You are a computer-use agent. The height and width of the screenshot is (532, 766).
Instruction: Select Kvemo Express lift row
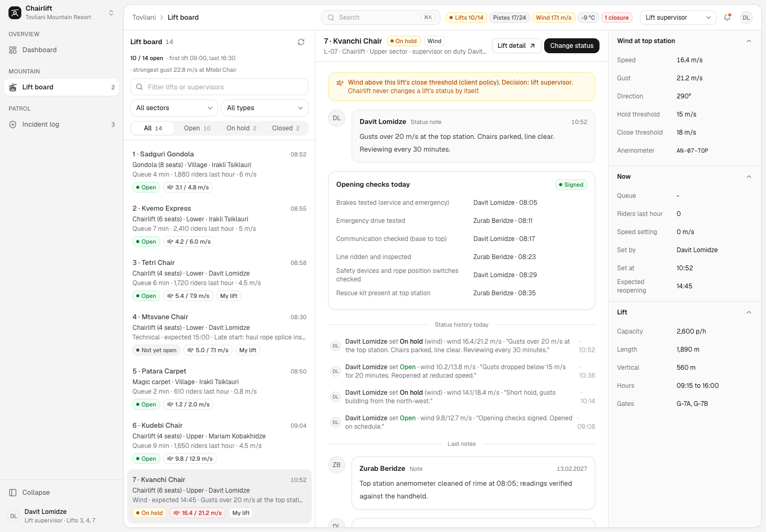point(219,225)
